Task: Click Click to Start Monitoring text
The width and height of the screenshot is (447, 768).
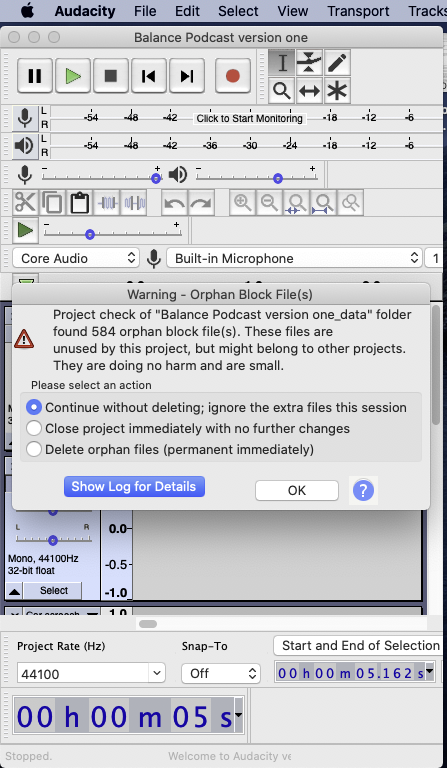Action: (x=249, y=119)
